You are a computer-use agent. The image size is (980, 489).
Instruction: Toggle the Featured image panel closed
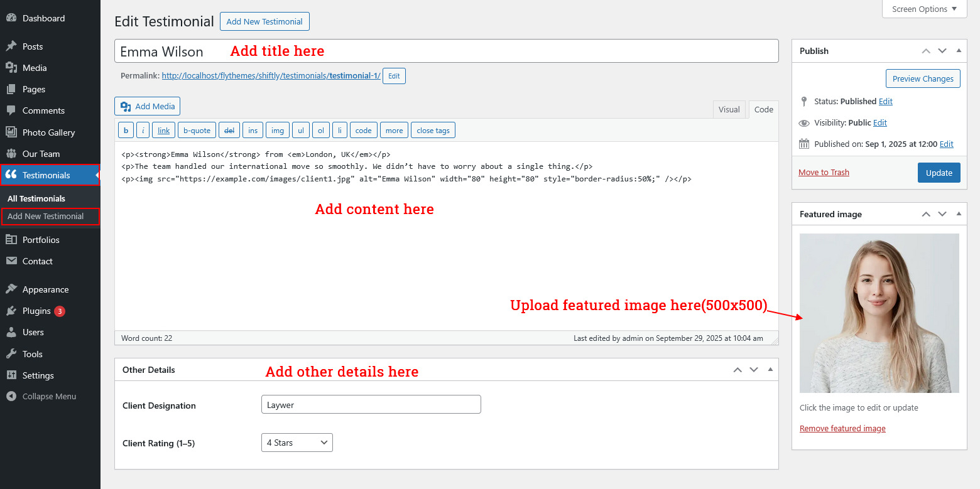959,214
